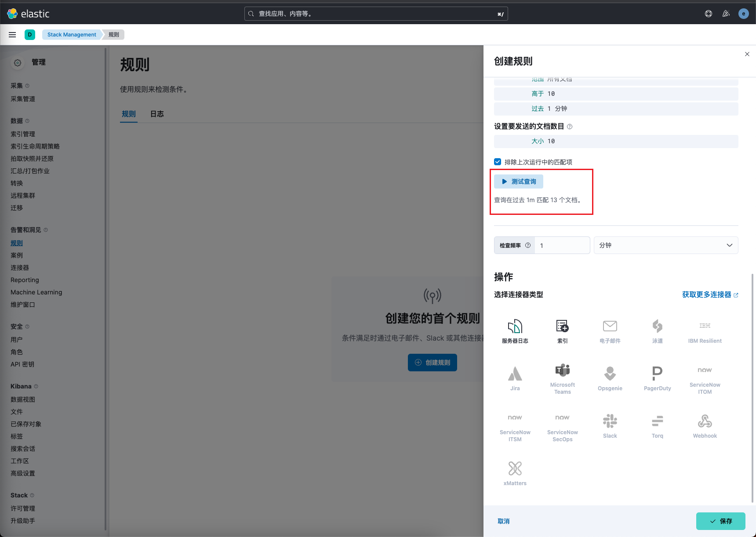Open 数据视图 in sidebar
756x537 pixels.
pyautogui.click(x=23, y=399)
